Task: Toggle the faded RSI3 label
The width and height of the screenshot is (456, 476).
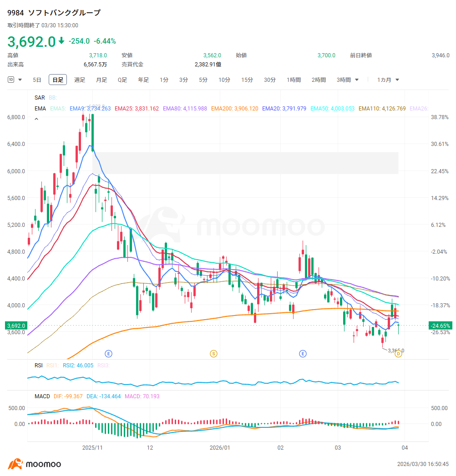Action: 103,366
